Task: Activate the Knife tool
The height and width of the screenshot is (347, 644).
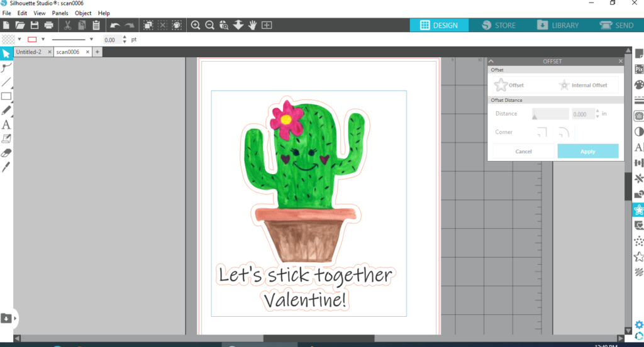Action: pyautogui.click(x=6, y=167)
